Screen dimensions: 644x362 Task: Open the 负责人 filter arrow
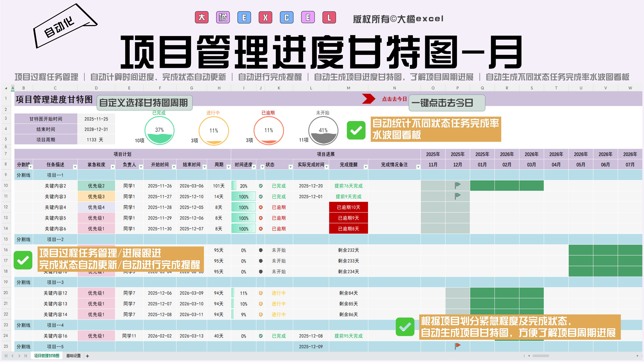[x=141, y=167]
